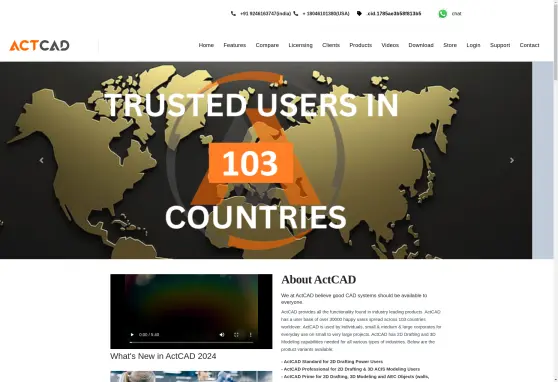Toggle video fullscreen mode

(236, 335)
